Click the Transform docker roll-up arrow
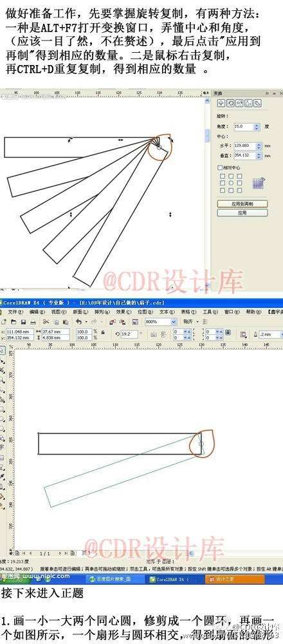Image resolution: width=283 pixels, height=644 pixels. point(274,93)
